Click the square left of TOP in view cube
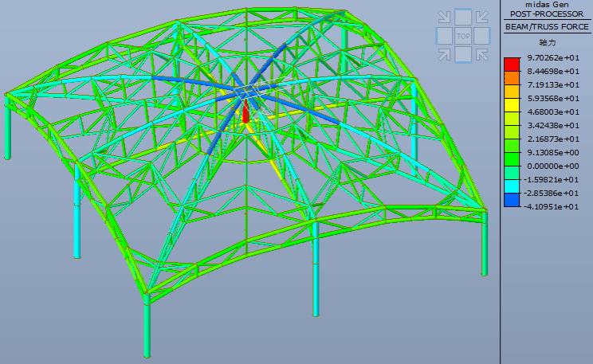This screenshot has height=364, width=593. click(444, 36)
